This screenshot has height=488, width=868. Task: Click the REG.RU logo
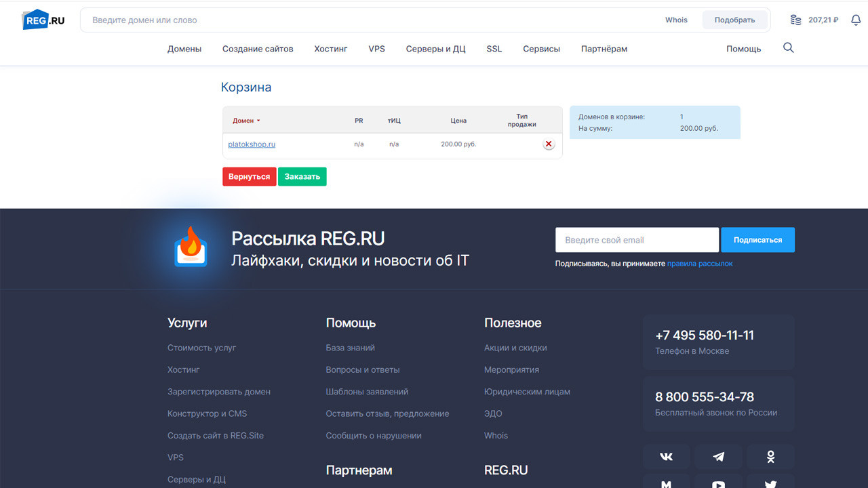(x=44, y=20)
